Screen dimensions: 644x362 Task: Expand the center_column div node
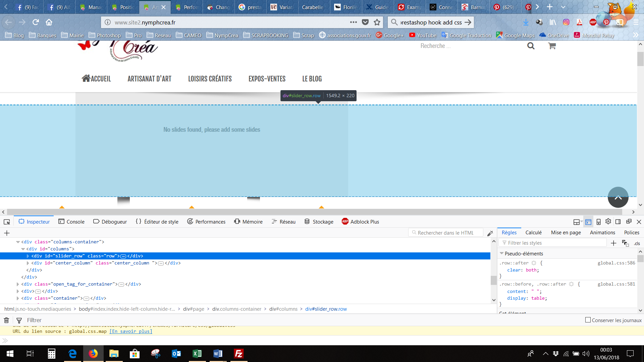click(x=28, y=263)
